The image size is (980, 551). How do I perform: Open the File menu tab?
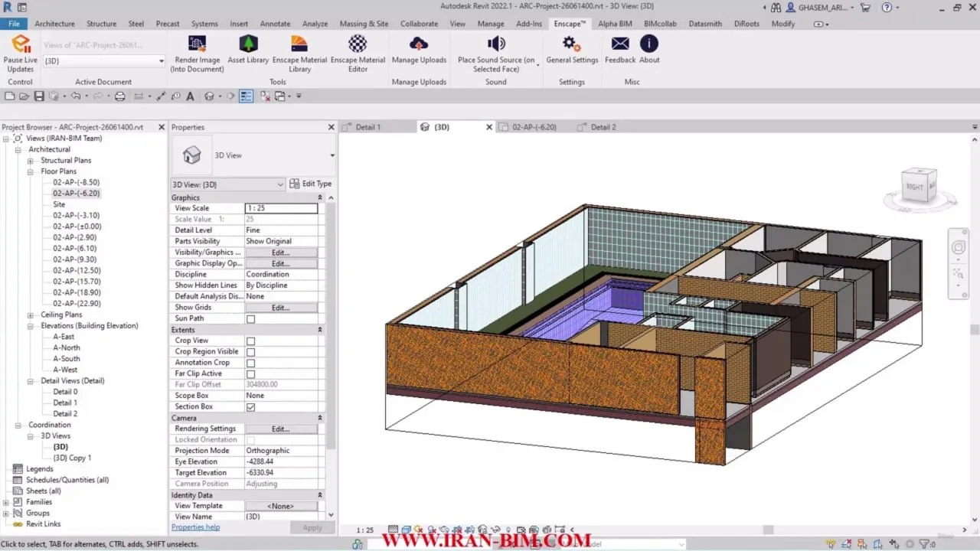click(14, 24)
